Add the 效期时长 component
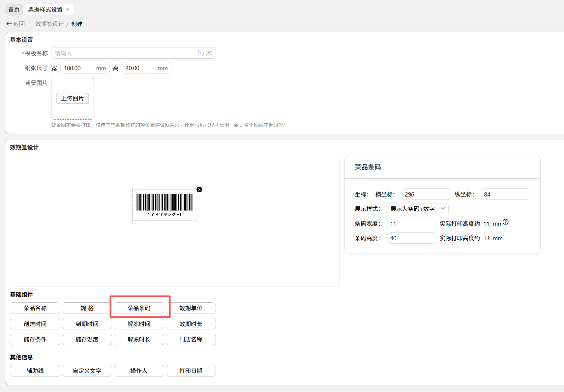Viewport: 564px width, 392px height. 191,324
